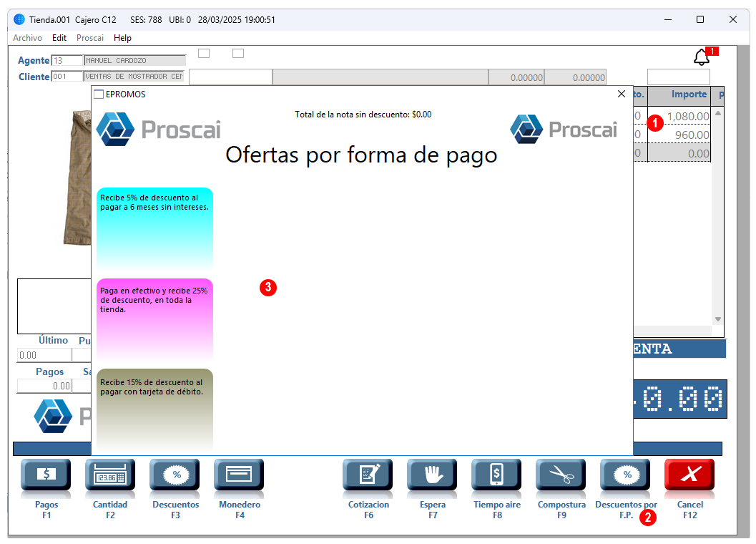Click the Cliente code field
Screen dimensions: 756x544
click(x=67, y=77)
